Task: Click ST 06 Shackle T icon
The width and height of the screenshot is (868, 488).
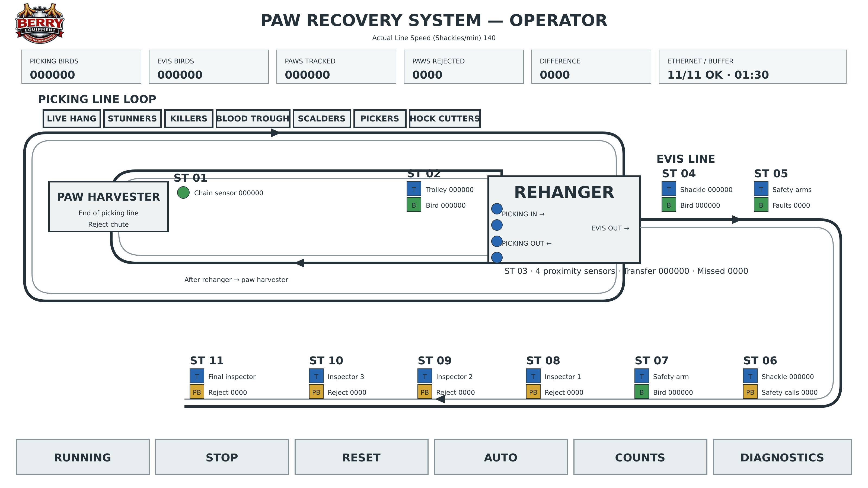Action: coord(750,376)
